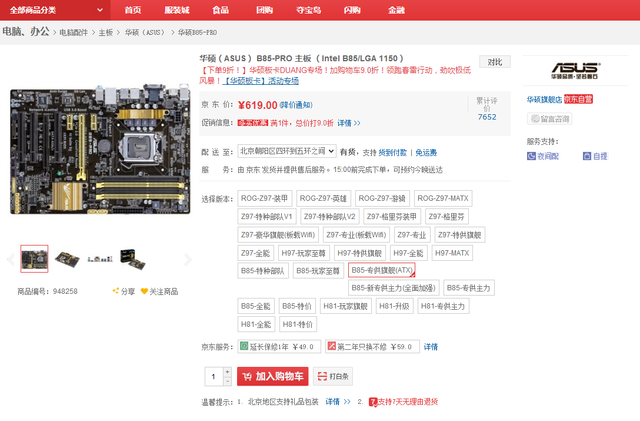Viewport: 640px width, 421px height.
Task: Click the previous thumbnail arrow
Action: coord(11,259)
